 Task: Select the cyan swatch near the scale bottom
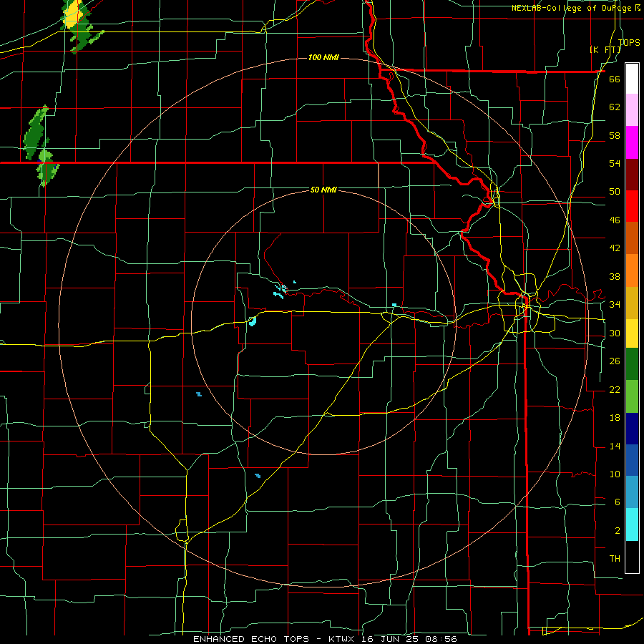click(x=632, y=525)
